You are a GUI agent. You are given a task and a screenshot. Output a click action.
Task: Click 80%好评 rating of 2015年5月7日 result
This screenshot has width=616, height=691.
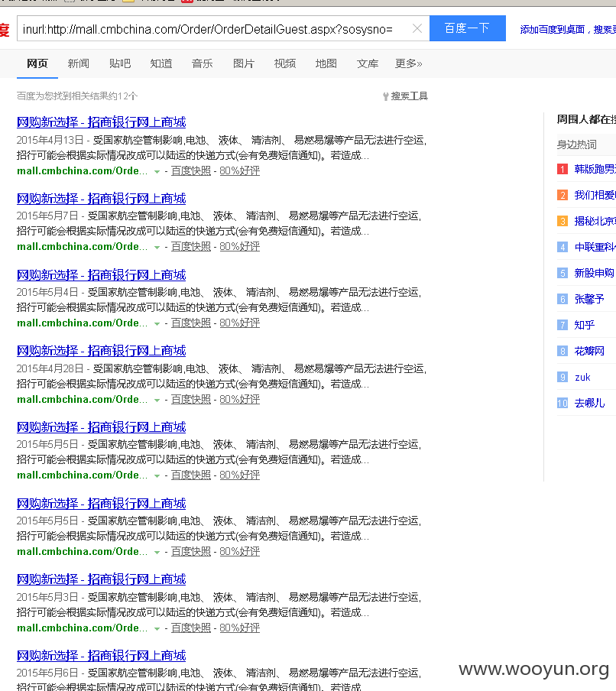click(240, 247)
